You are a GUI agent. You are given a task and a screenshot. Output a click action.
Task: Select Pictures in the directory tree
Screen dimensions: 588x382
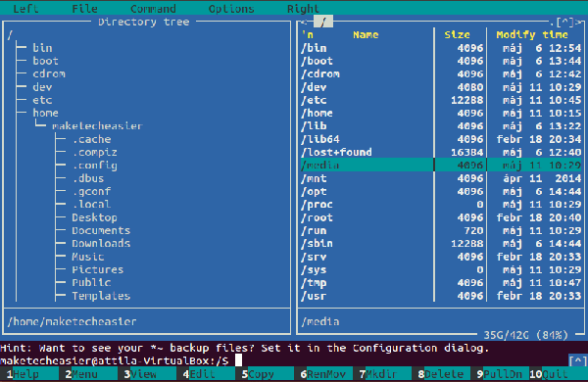(98, 269)
